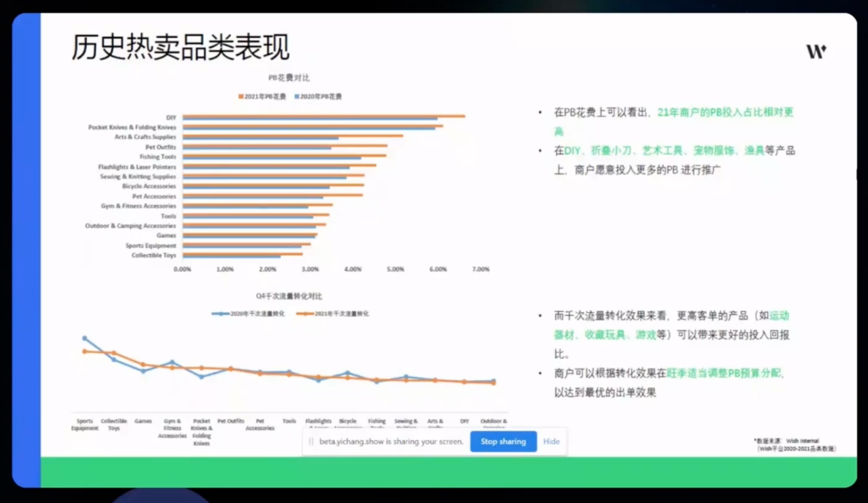The width and height of the screenshot is (868, 503).
Task: Click the Bicycle Accessories bar label
Action: [149, 187]
